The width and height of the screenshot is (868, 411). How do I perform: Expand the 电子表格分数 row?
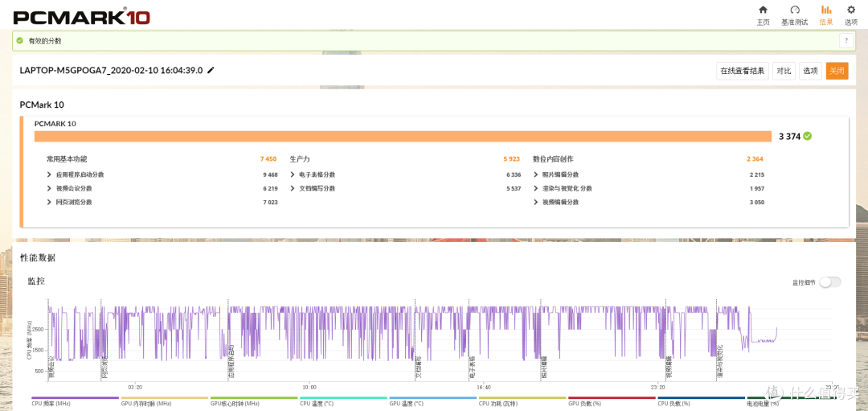coord(312,175)
